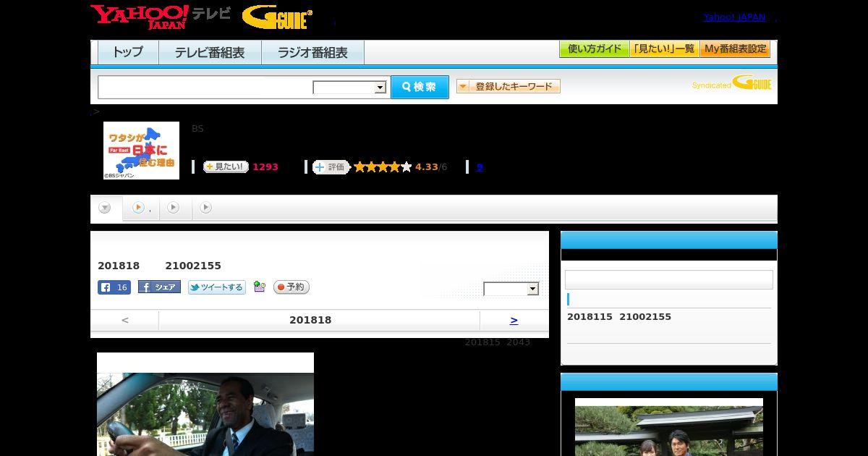The height and width of the screenshot is (456, 868).
Task: Open 使い方ガイド link
Action: [x=595, y=49]
